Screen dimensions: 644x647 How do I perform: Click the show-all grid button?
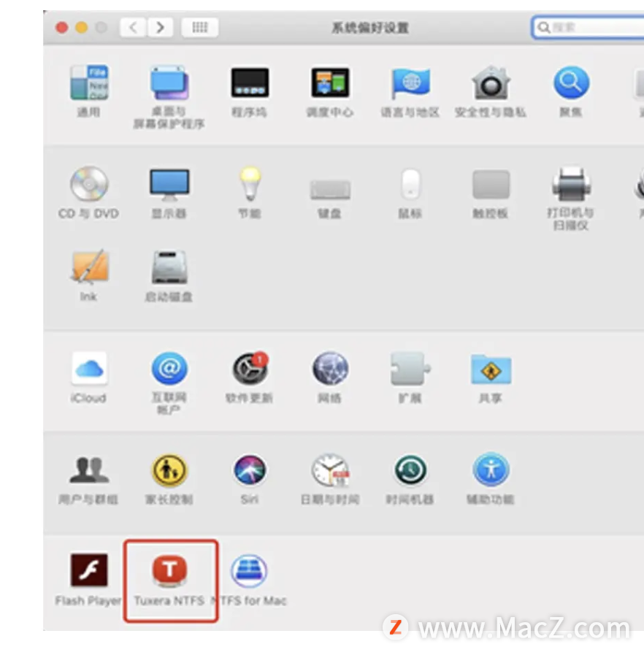pos(200,27)
